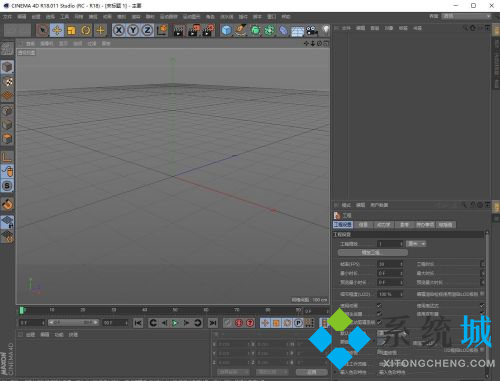Click the X position coordinate field
The width and height of the screenshot is (500, 381).
pyautogui.click(x=233, y=344)
